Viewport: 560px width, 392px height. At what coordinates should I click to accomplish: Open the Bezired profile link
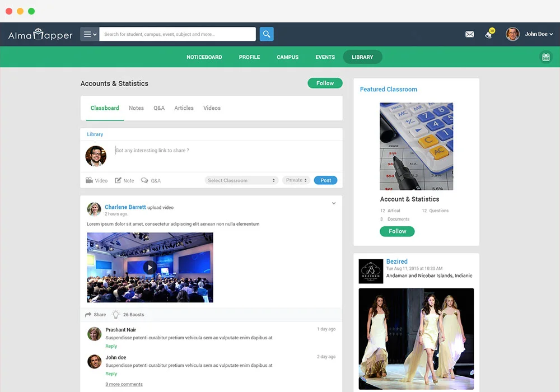click(x=397, y=261)
